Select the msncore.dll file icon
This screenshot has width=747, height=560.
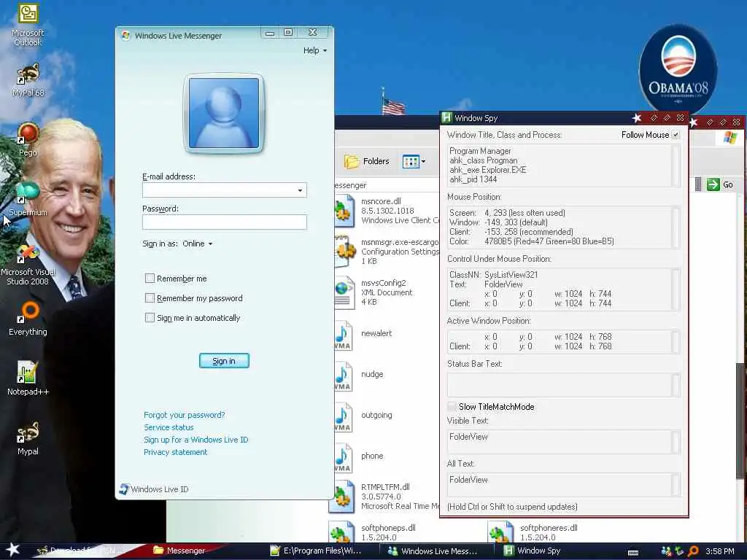coord(344,211)
